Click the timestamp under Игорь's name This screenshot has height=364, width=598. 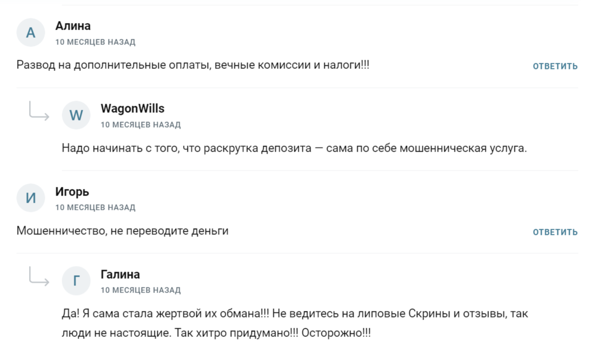(x=95, y=207)
